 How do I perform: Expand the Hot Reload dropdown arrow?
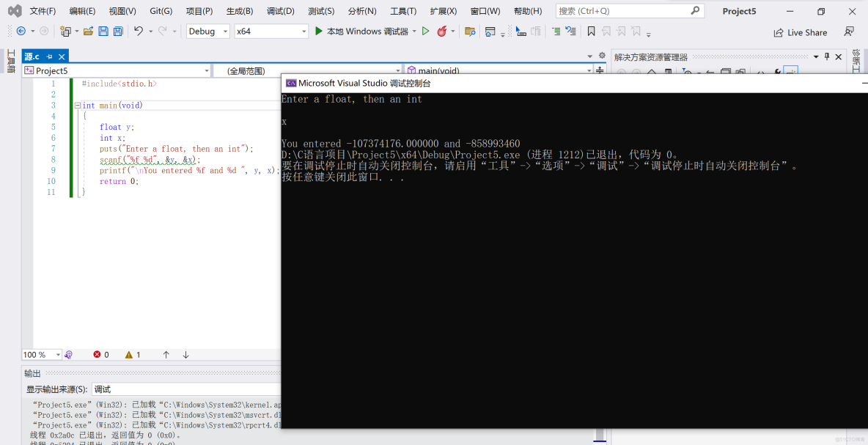453,32
